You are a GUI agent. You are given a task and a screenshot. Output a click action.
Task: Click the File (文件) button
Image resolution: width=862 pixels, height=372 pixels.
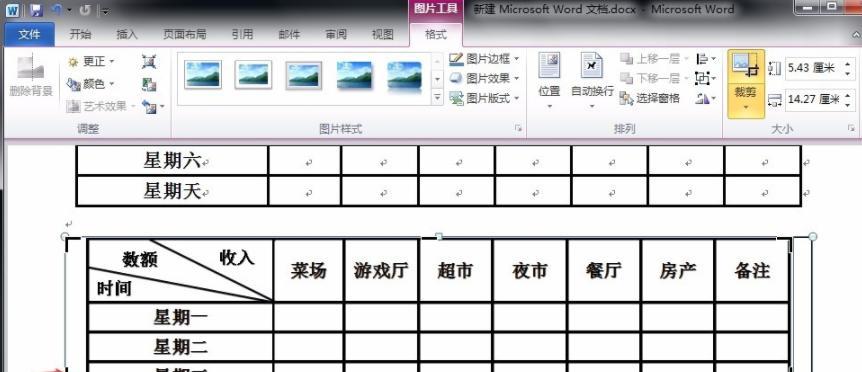30,35
